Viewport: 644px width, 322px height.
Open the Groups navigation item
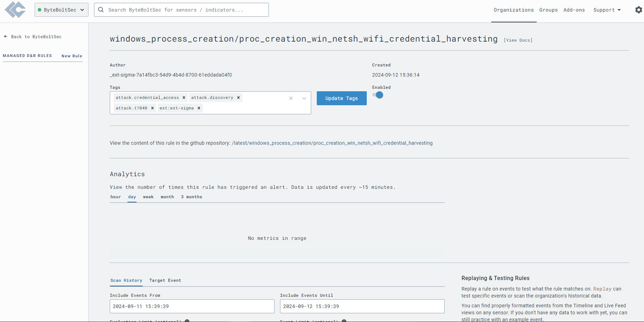tap(548, 10)
